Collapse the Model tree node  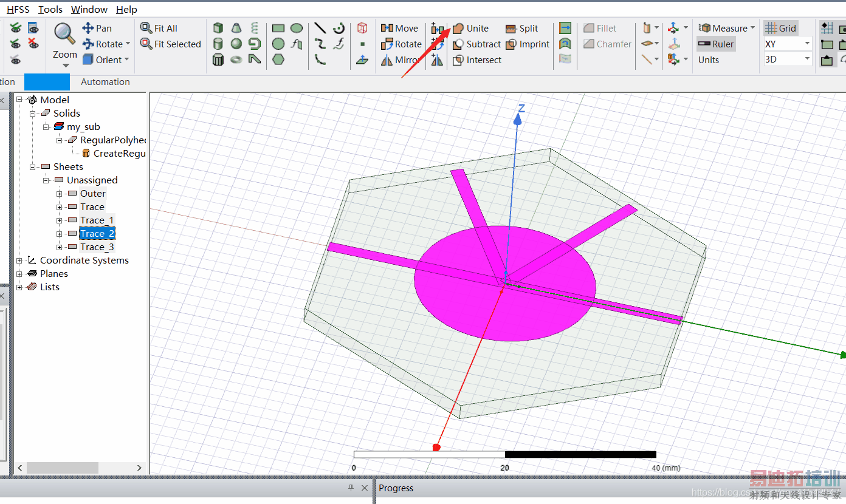pyautogui.click(x=19, y=100)
